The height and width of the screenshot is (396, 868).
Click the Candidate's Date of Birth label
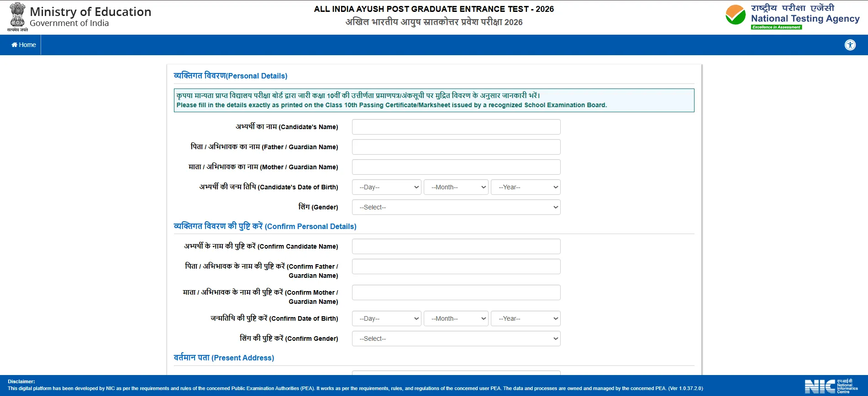[x=269, y=187]
